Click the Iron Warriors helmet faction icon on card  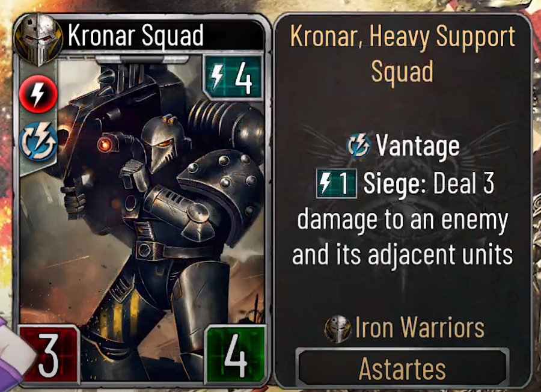[38, 38]
